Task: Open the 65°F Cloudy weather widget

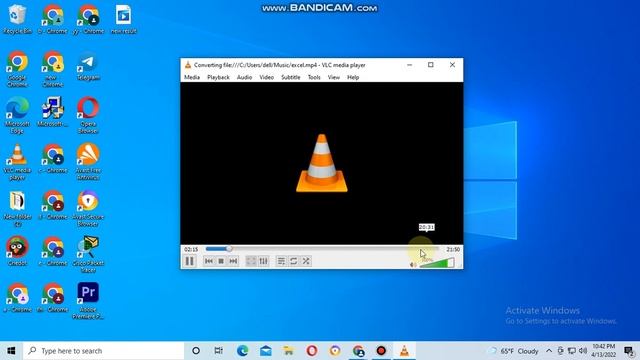Action: pos(514,351)
